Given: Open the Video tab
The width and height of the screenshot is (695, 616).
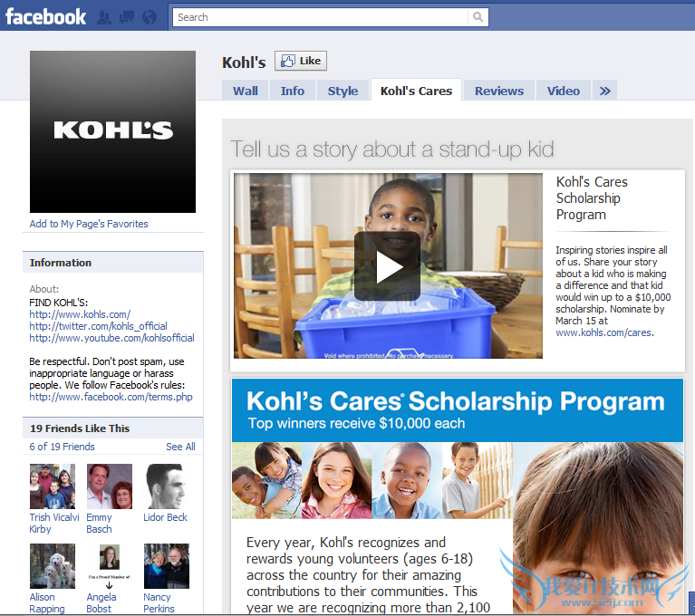Looking at the screenshot, I should coord(563,91).
